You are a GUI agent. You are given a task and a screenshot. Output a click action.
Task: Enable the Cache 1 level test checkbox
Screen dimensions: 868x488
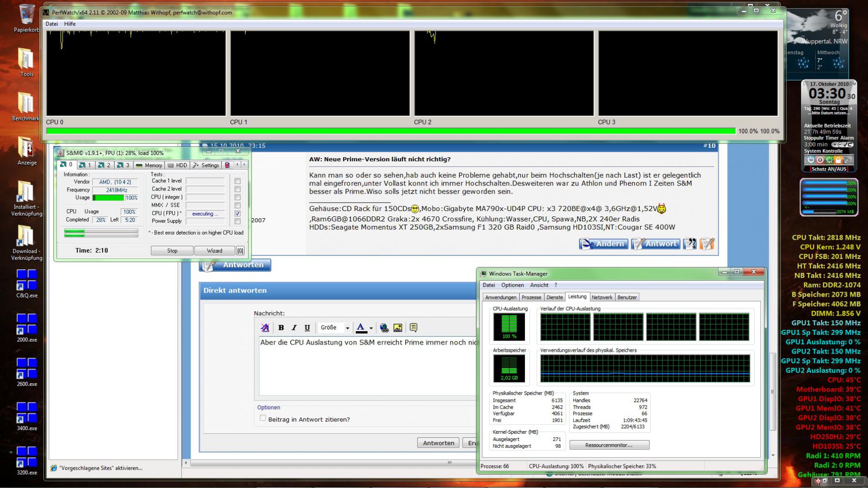[x=237, y=181]
